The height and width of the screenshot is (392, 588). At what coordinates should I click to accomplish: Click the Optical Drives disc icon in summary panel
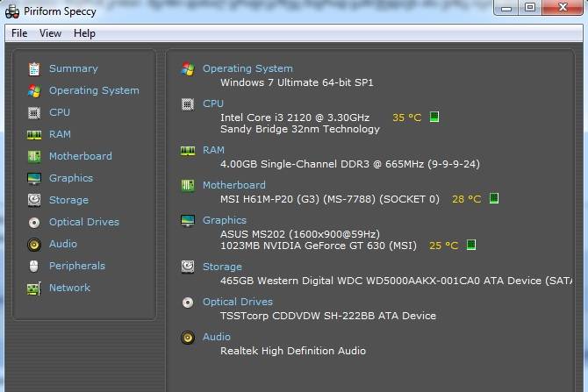click(x=188, y=302)
